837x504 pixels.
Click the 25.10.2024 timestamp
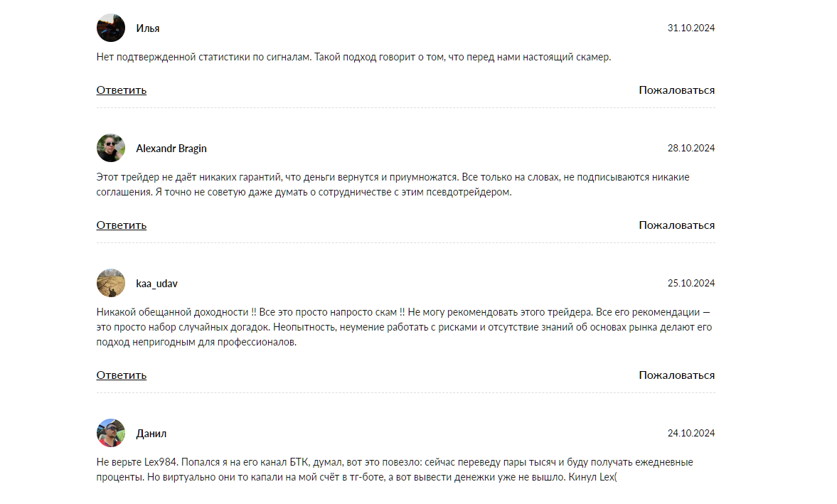click(x=691, y=283)
